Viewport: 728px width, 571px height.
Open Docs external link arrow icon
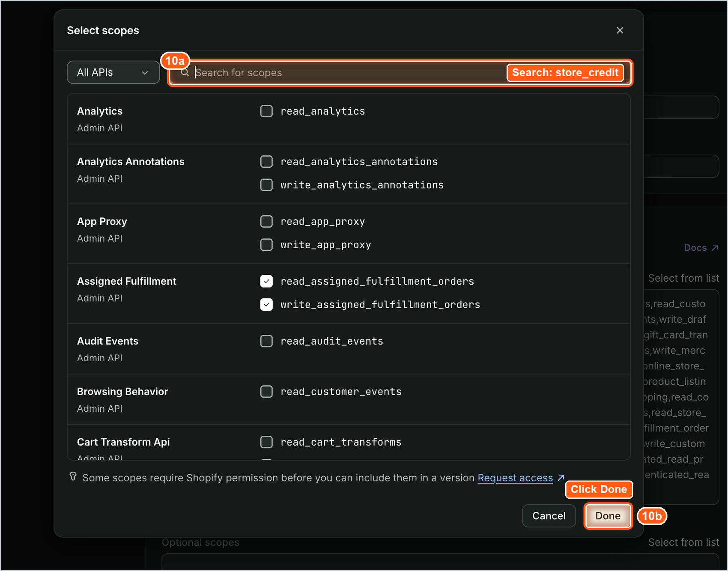(x=715, y=248)
